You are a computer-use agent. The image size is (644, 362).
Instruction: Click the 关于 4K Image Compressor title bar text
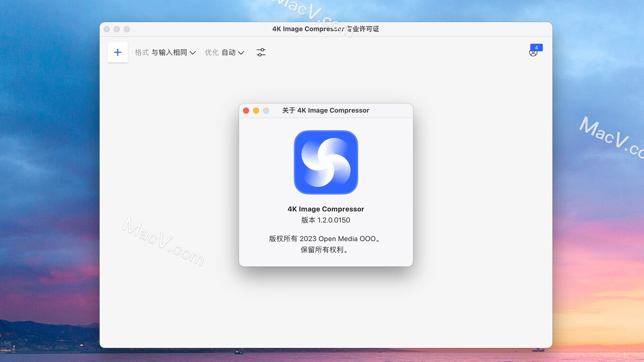pos(326,111)
